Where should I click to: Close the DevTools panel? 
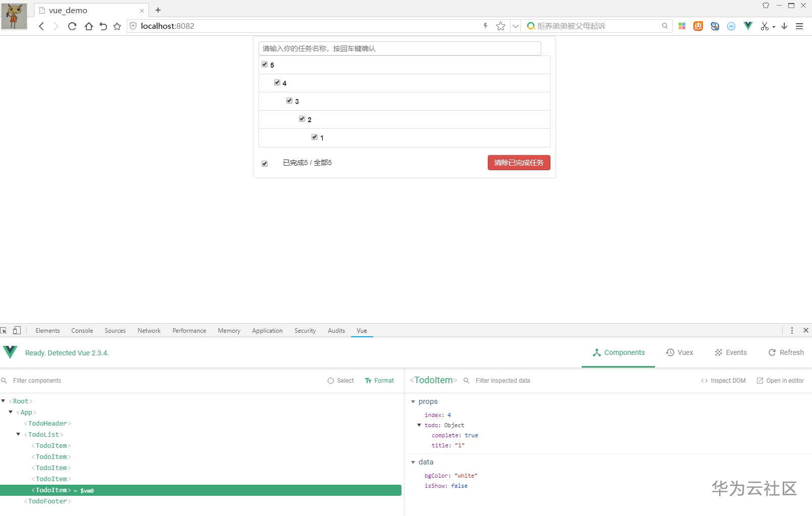[806, 330]
